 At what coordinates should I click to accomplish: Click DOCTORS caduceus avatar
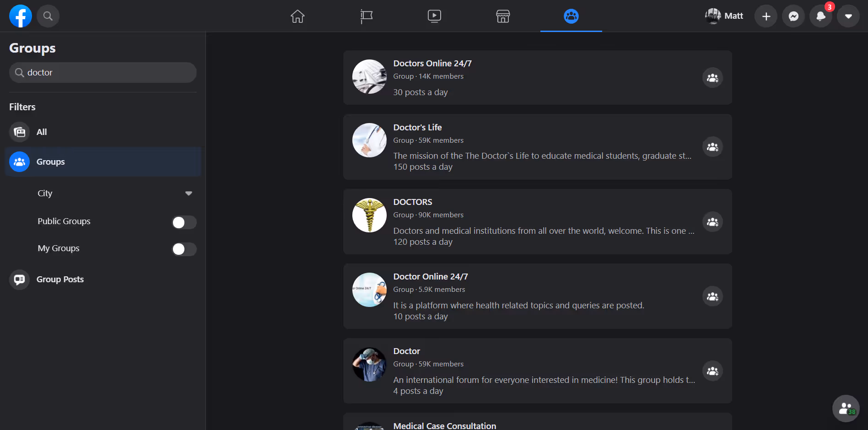pos(369,215)
